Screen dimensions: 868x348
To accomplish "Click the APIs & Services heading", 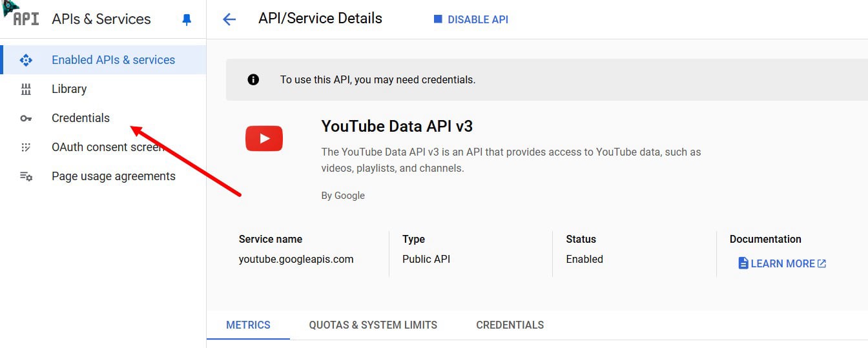I will 101,19.
